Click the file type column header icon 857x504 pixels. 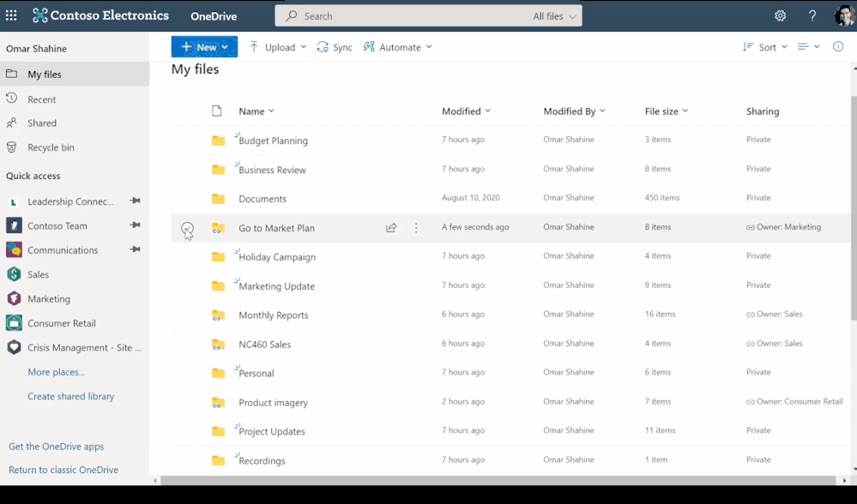(216, 111)
